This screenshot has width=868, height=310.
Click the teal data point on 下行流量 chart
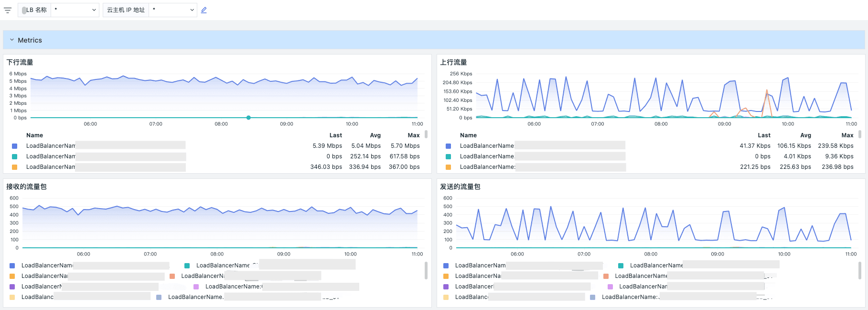[x=248, y=118]
